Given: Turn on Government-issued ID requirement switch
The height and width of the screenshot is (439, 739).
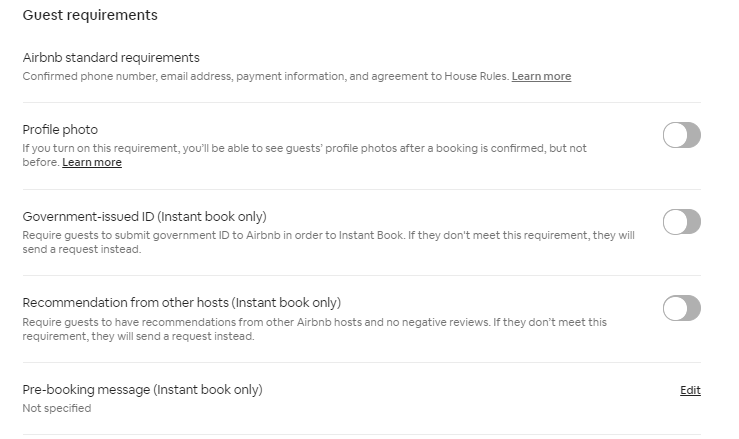Looking at the screenshot, I should pos(681,222).
